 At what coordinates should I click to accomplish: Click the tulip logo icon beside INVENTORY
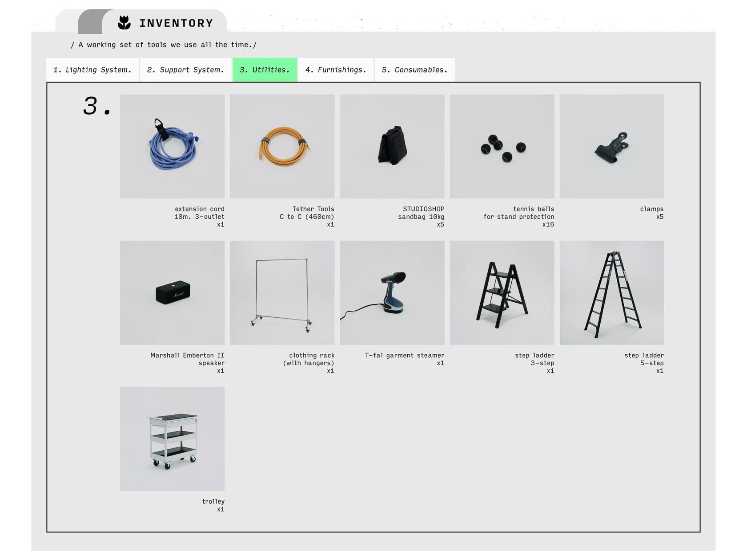[x=124, y=23]
